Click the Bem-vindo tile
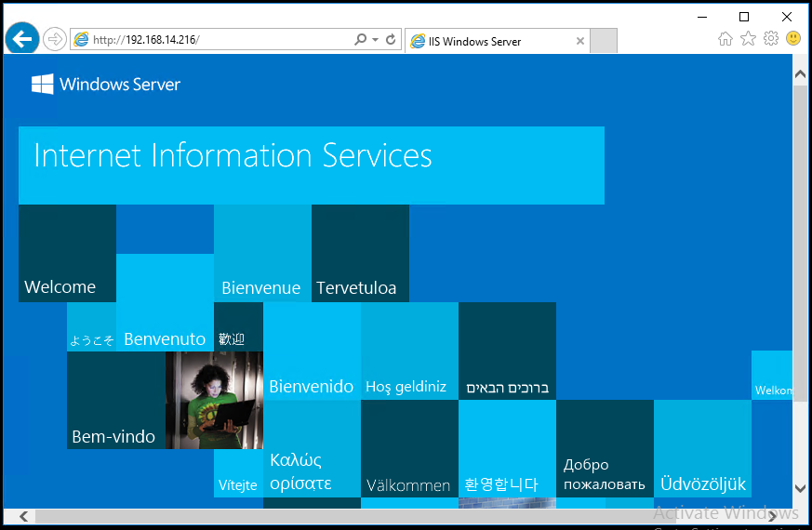Image resolution: width=812 pixels, height=530 pixels. point(116,400)
